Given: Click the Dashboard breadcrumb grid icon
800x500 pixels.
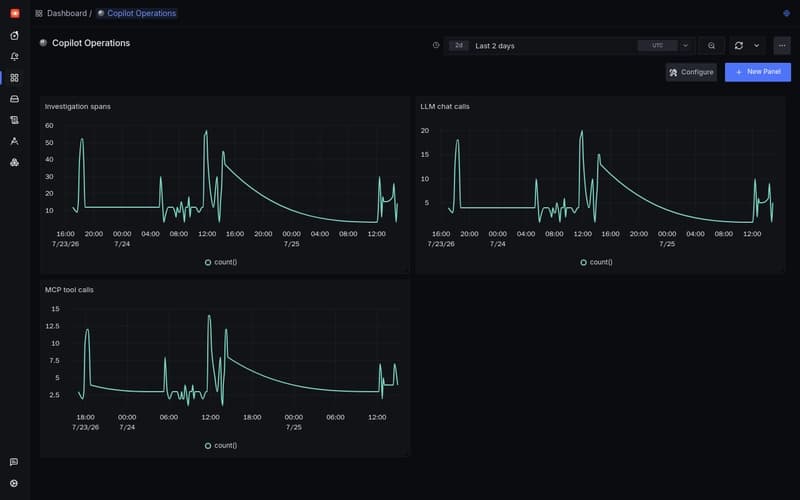Looking at the screenshot, I should 39,13.
